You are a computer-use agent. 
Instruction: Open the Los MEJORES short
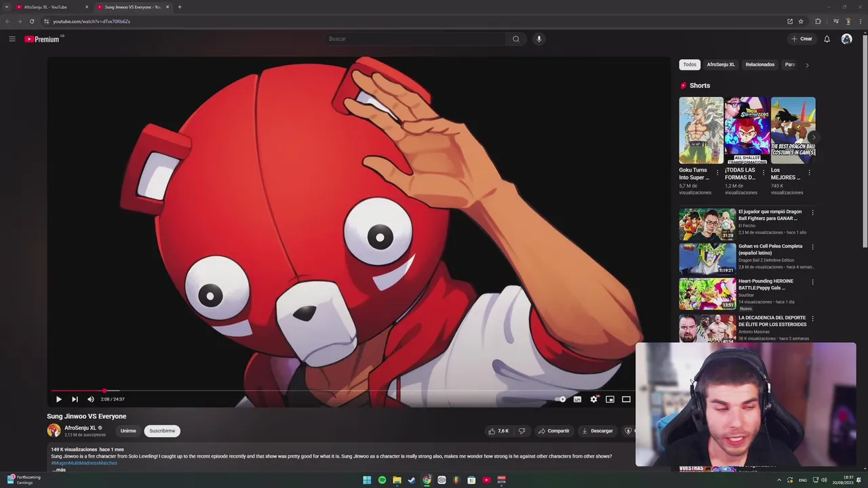click(x=793, y=130)
